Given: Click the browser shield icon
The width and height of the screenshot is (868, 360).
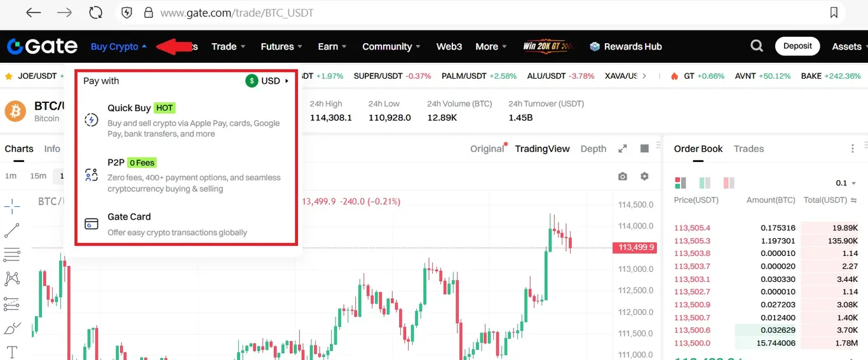Looking at the screenshot, I should click(126, 13).
